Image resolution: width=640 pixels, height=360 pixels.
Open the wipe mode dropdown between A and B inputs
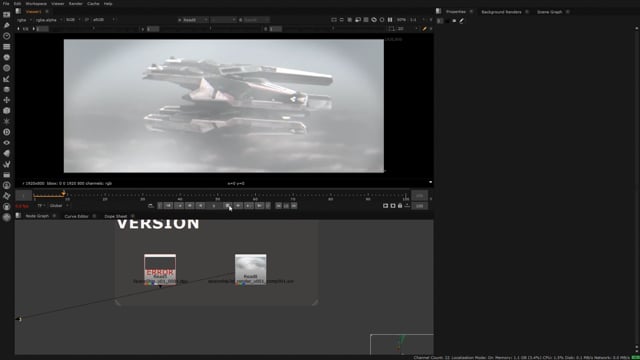pyautogui.click(x=223, y=20)
